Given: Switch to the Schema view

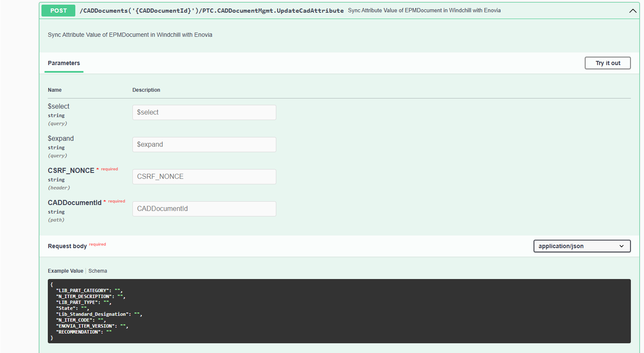Looking at the screenshot, I should pos(98,271).
